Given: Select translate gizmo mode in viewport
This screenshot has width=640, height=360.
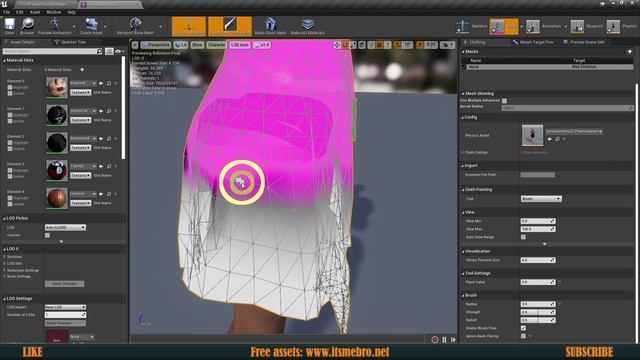Looking at the screenshot, I should coord(337,45).
